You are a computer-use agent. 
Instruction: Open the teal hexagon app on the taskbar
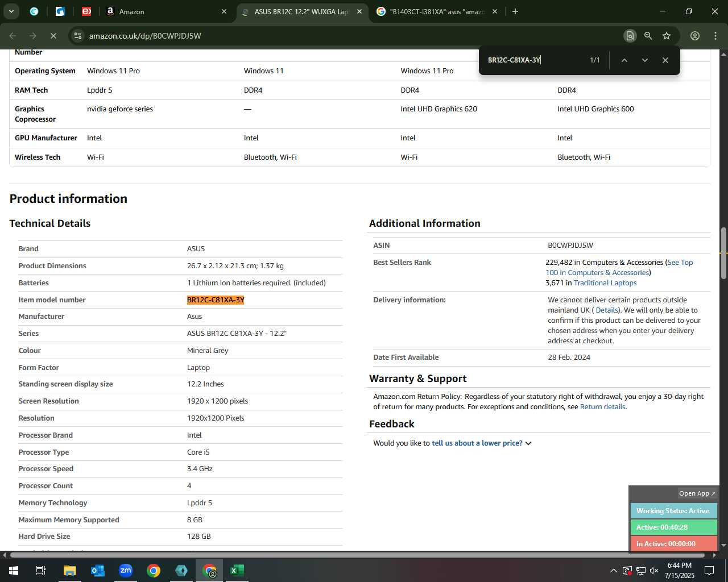click(x=181, y=570)
